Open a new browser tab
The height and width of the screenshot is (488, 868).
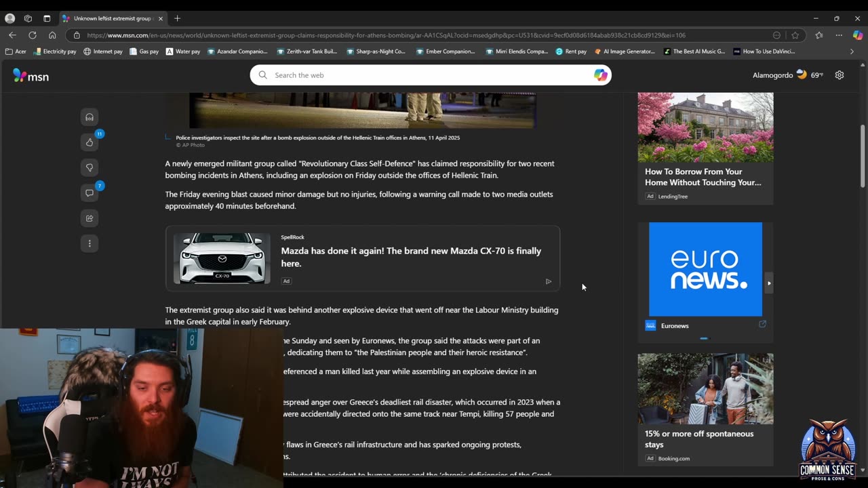pyautogui.click(x=177, y=18)
